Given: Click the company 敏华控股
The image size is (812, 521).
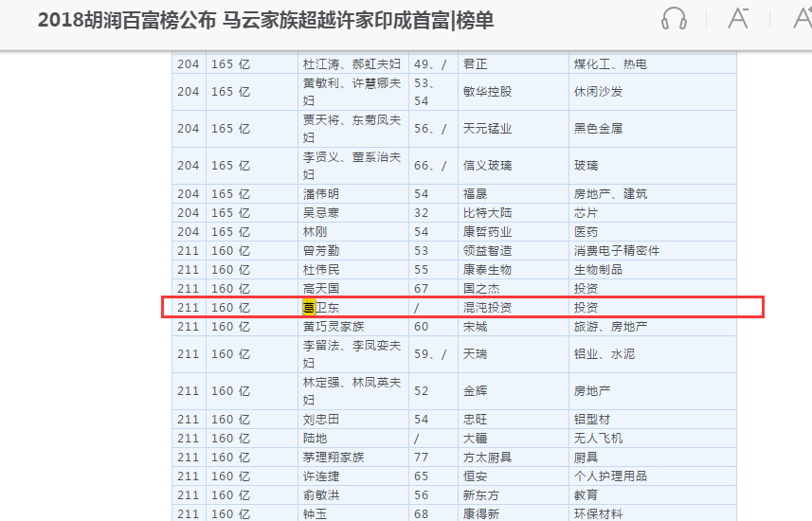Looking at the screenshot, I should [x=487, y=92].
